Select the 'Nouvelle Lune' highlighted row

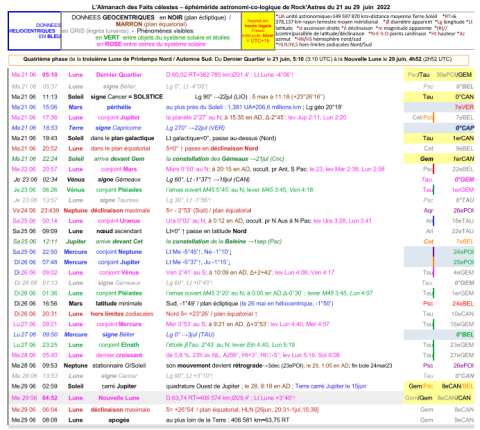[242, 398]
